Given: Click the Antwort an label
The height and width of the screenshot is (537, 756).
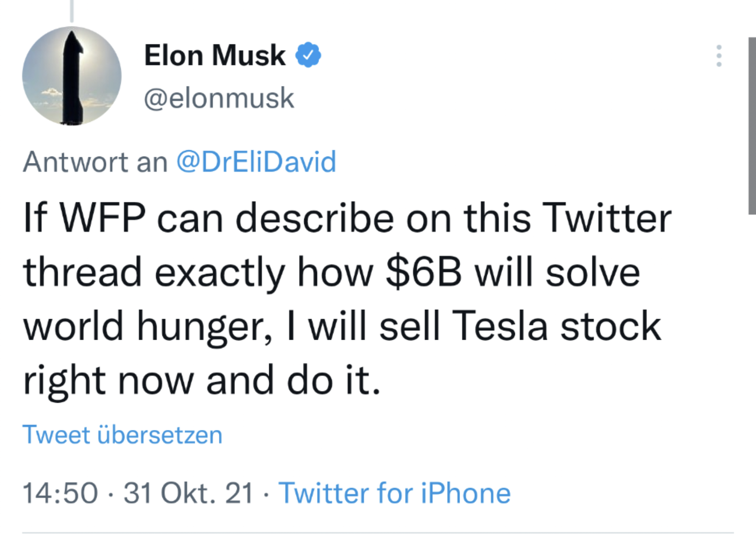Looking at the screenshot, I should (x=95, y=162).
